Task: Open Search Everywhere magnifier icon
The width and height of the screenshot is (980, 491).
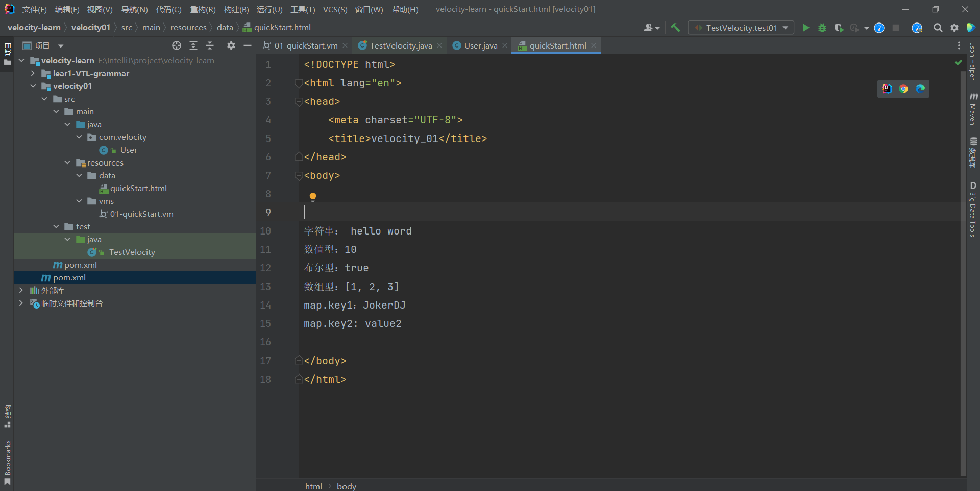Action: 938,28
